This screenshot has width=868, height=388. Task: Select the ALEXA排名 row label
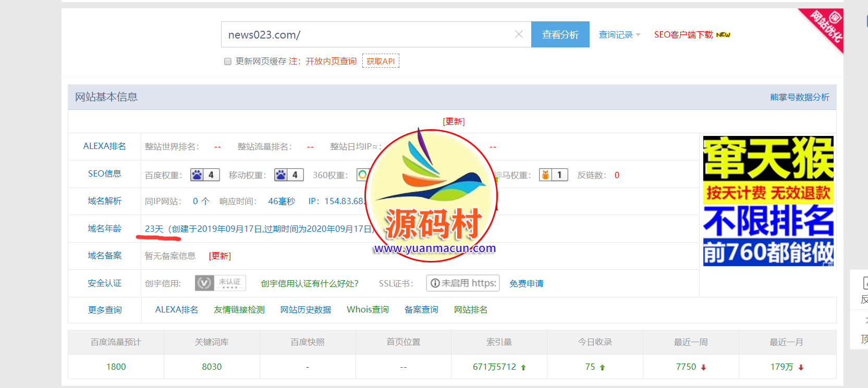pyautogui.click(x=104, y=146)
